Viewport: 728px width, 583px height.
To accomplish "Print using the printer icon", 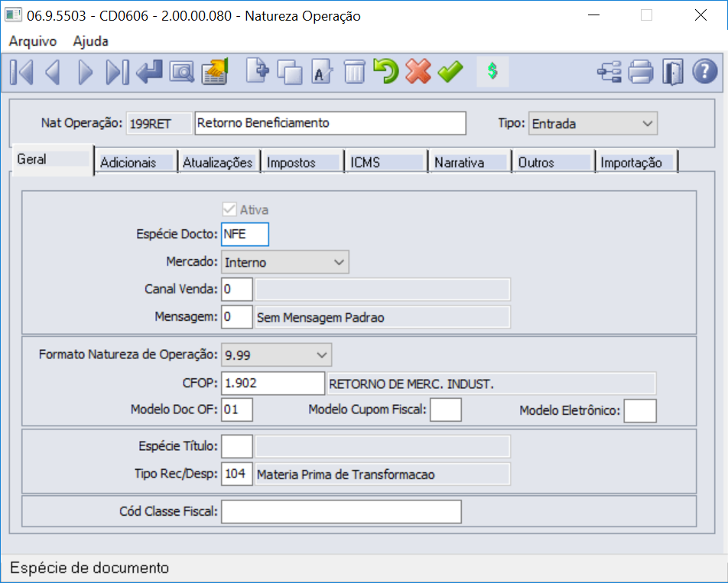I will 641,72.
